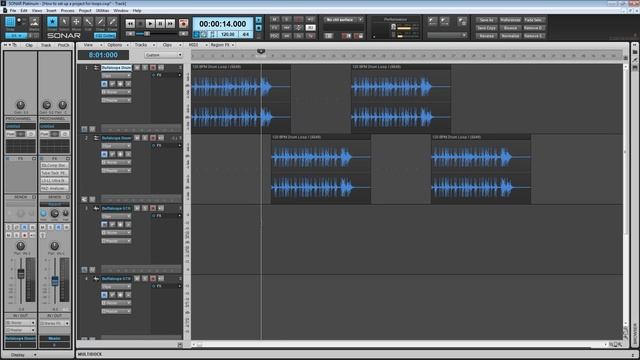
Task: Switch to the ProCh inspector tab
Action: point(63,45)
